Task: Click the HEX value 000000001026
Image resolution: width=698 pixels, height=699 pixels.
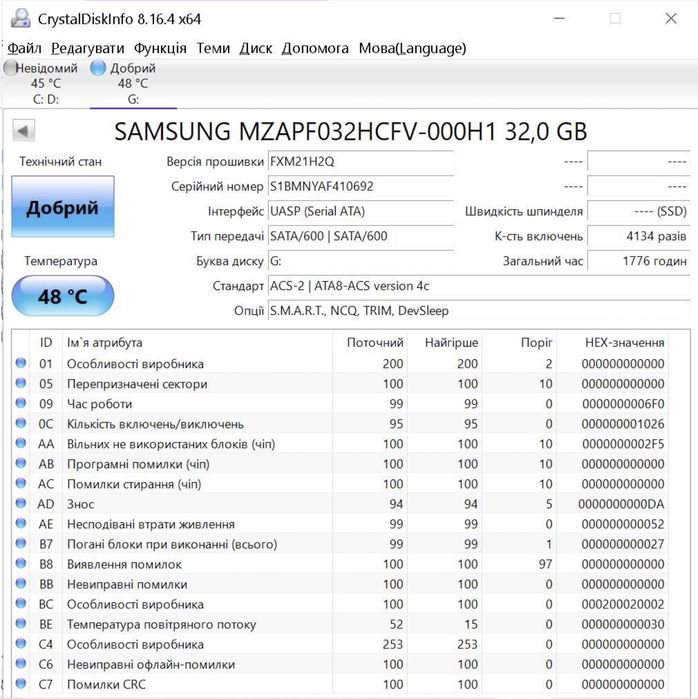Action: point(623,424)
